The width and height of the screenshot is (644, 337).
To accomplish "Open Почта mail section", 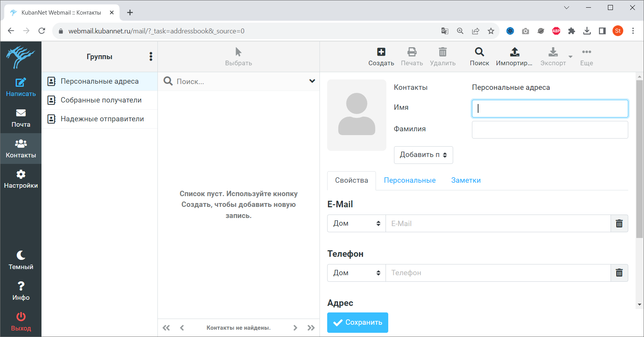I will point(21,118).
